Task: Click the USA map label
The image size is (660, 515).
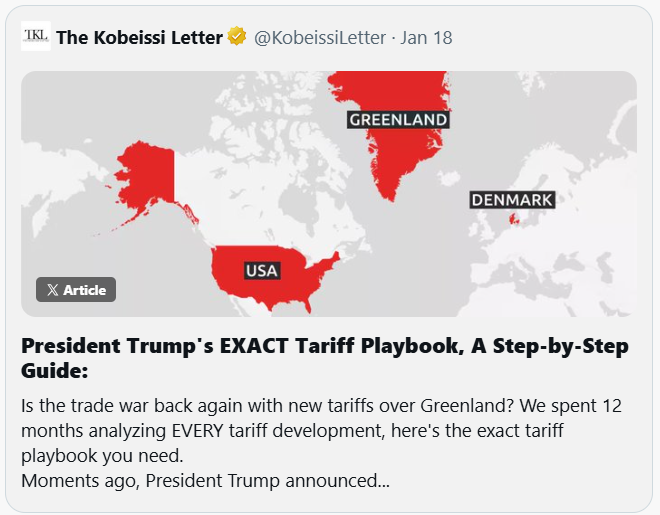Action: (x=262, y=271)
